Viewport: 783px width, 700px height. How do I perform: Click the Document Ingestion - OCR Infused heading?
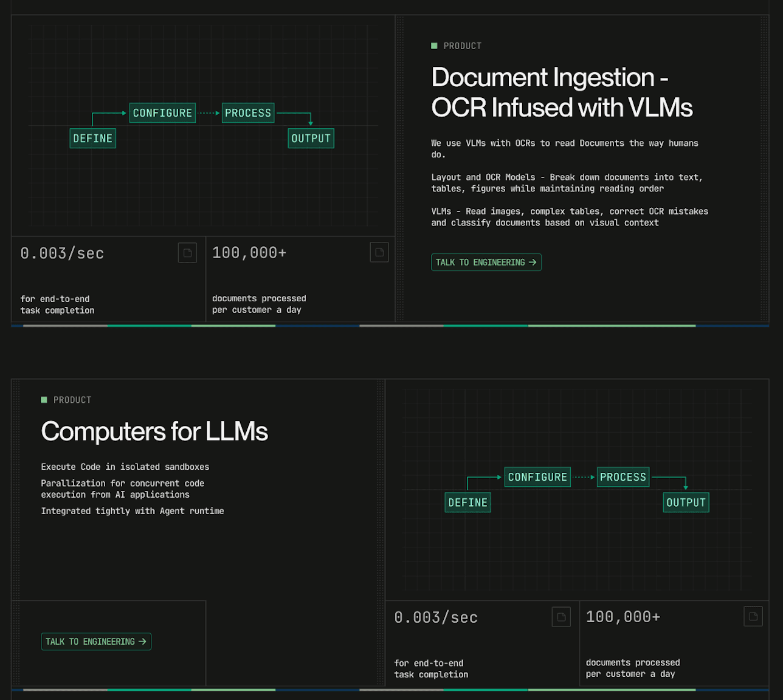point(561,92)
